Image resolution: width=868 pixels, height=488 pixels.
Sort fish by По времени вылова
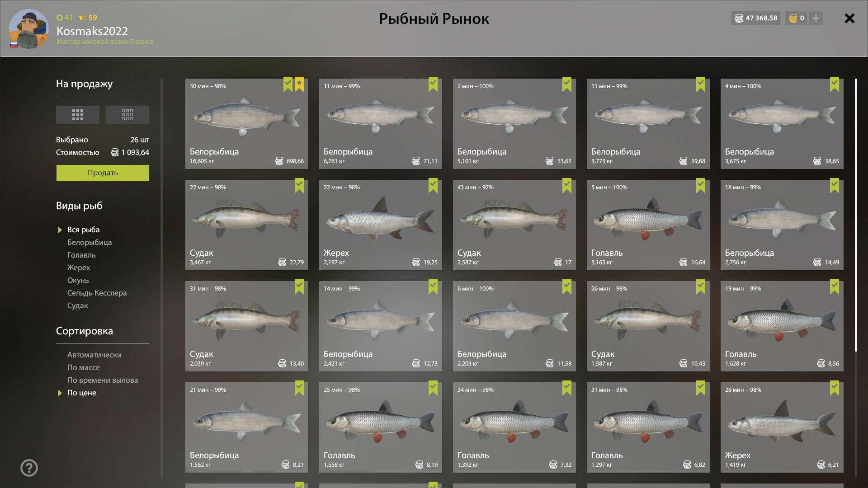103,380
